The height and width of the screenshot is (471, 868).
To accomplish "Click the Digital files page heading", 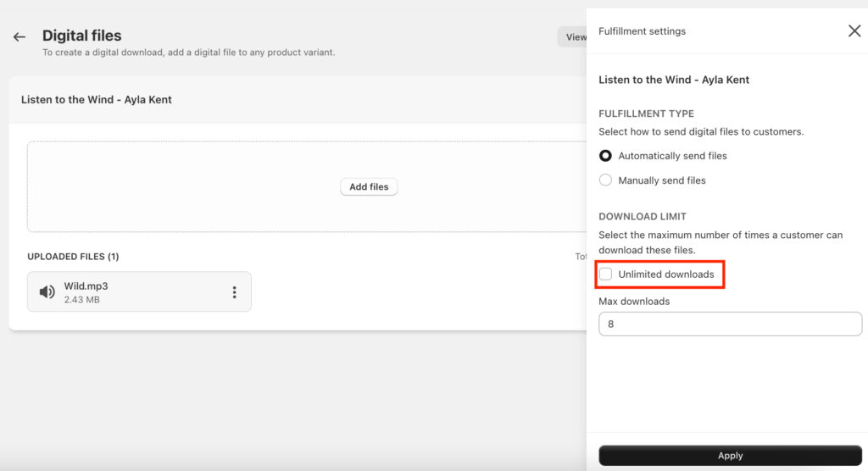I will pyautogui.click(x=82, y=36).
